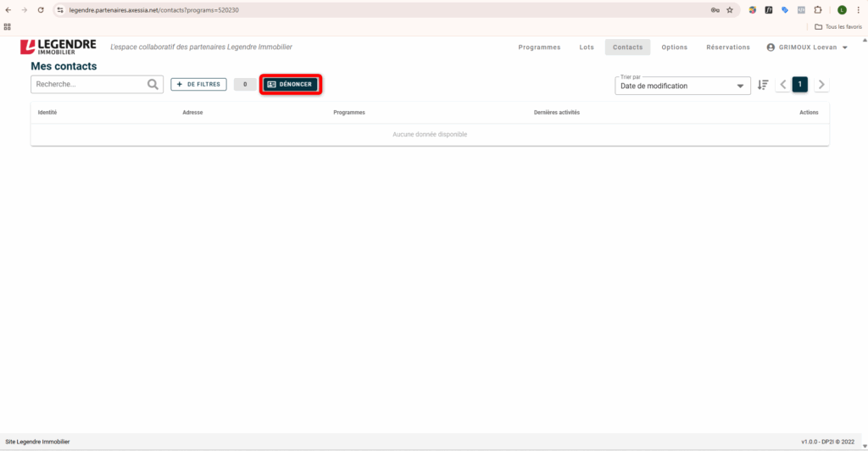
Task: Open the Chrome apps grid icon
Action: 8,26
